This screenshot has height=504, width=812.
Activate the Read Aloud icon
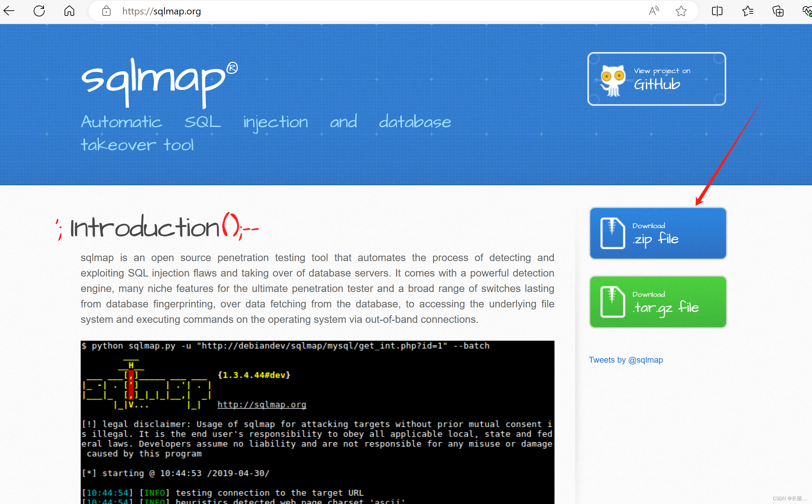click(654, 11)
